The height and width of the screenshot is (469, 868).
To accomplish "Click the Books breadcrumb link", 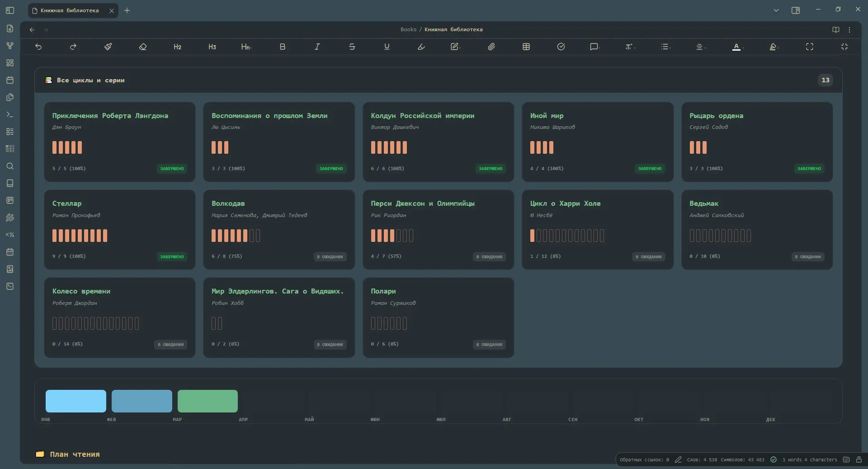I will pyautogui.click(x=408, y=29).
